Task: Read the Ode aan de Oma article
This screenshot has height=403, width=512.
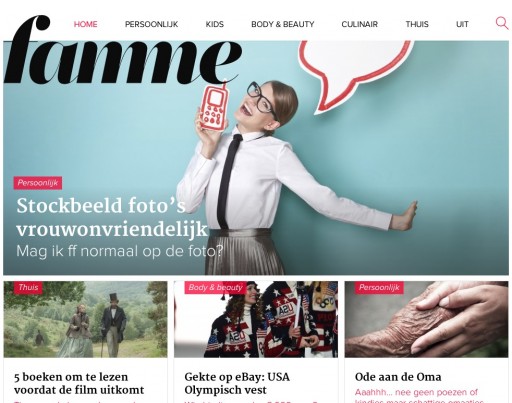Action: pyautogui.click(x=398, y=377)
